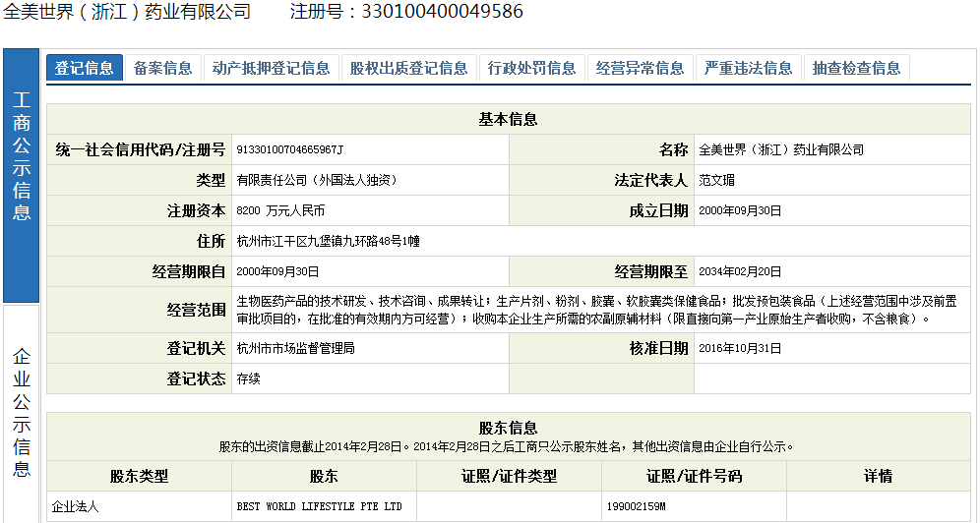Click the 股东类型 column header
Screen dimensions: 980x523
pyautogui.click(x=140, y=476)
